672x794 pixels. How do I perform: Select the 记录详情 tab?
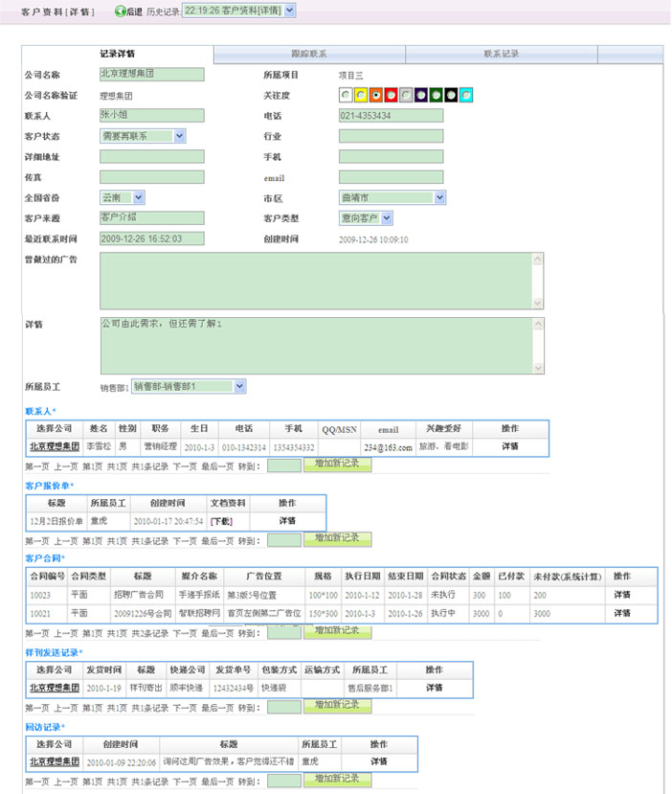pyautogui.click(x=117, y=54)
